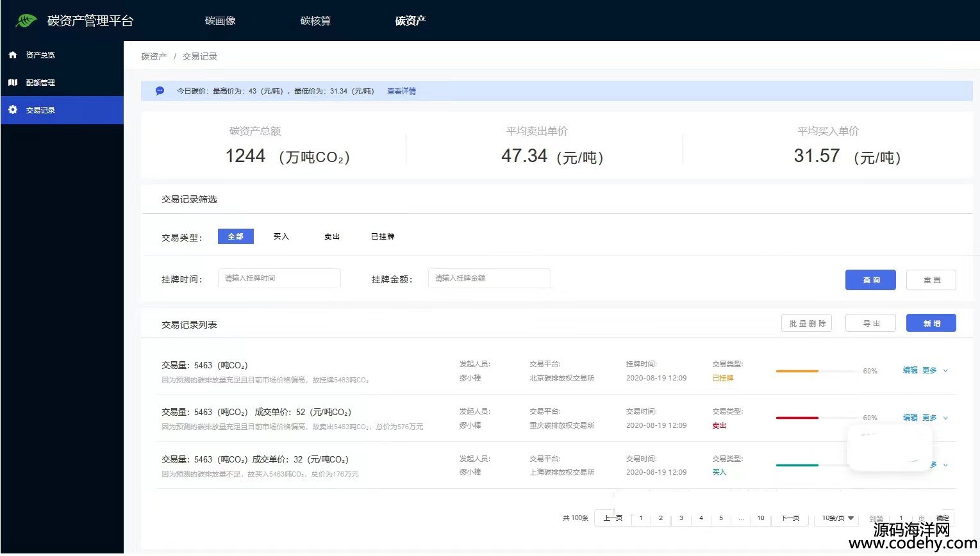Click the 交易记录列表 section heading
980x556 pixels.
pyautogui.click(x=189, y=325)
